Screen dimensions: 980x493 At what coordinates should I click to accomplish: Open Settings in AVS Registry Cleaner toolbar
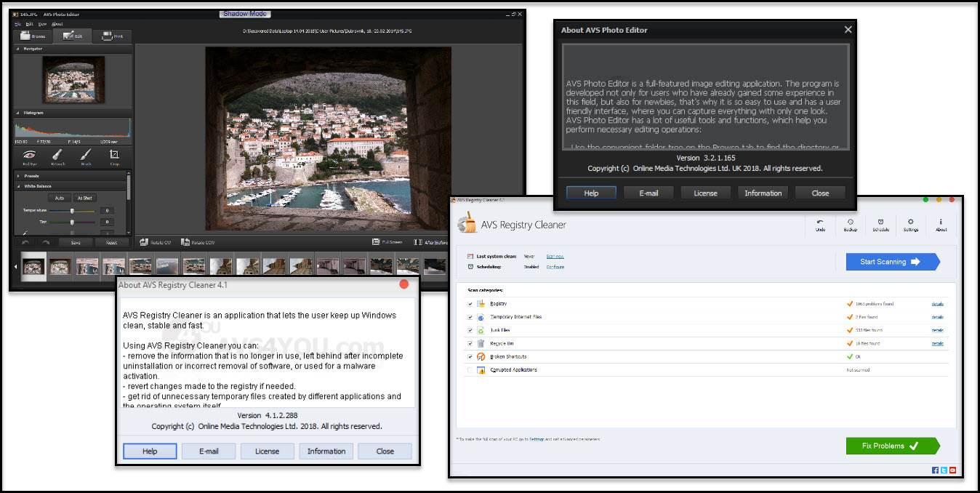pos(911,225)
